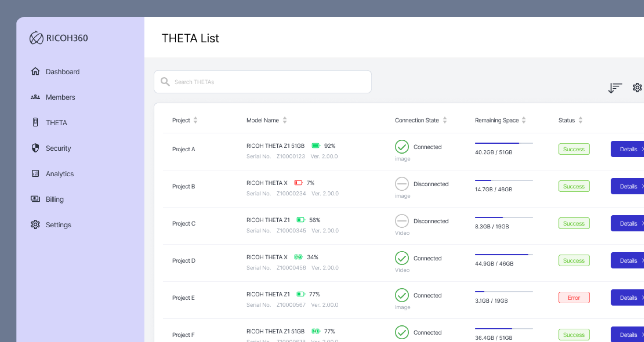
Task: Click Project C disconnected circle icon
Action: 402,221
